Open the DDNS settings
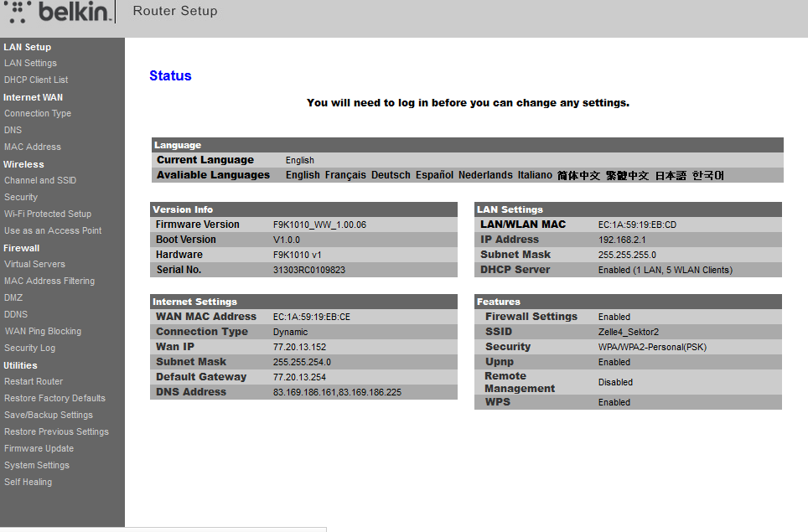 pos(16,314)
